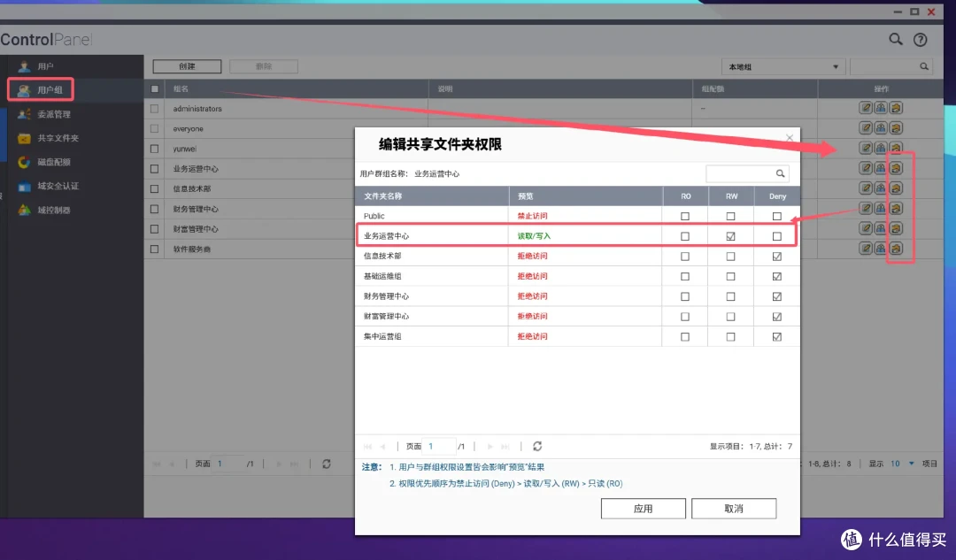Edit group users icon for yunwei row
This screenshot has width=956, height=560.
point(881,148)
